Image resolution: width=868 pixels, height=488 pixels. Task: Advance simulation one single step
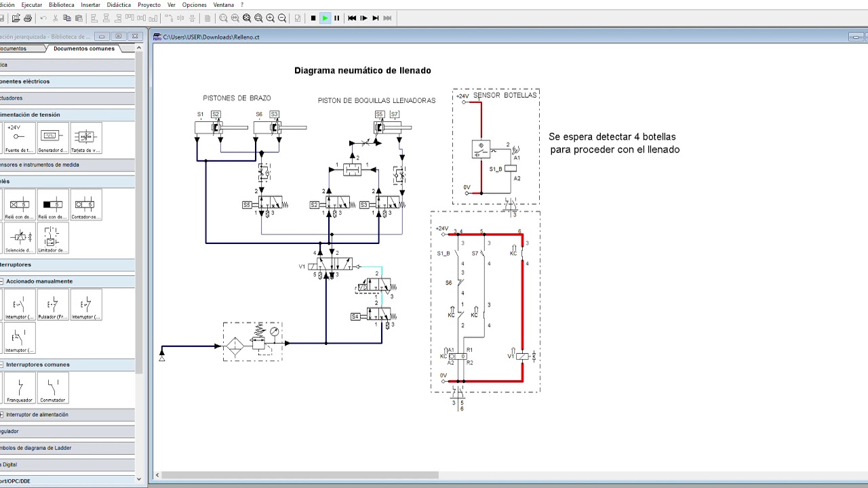363,18
